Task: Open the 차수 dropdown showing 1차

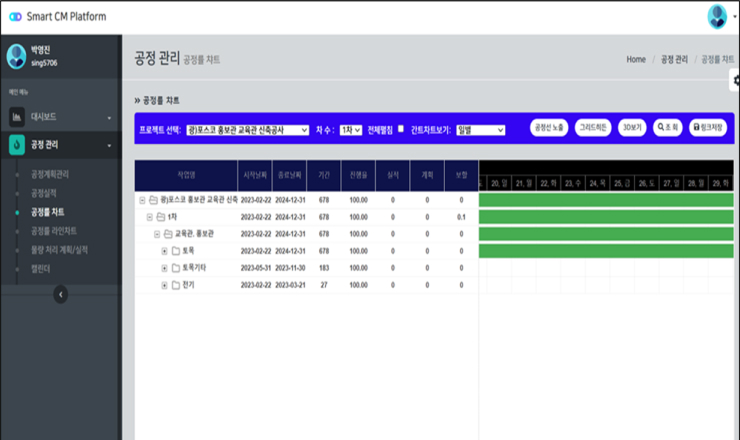Action: pos(350,130)
